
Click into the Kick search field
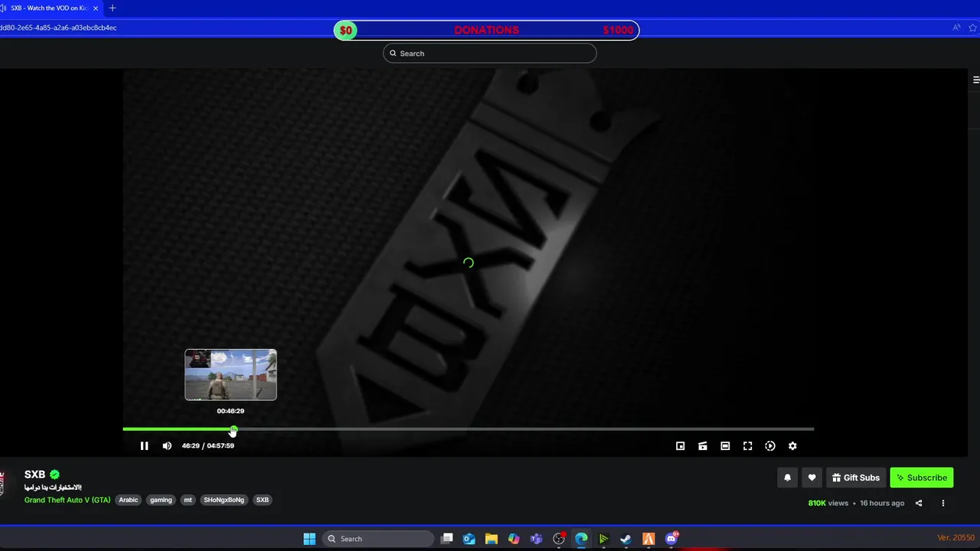(x=490, y=54)
